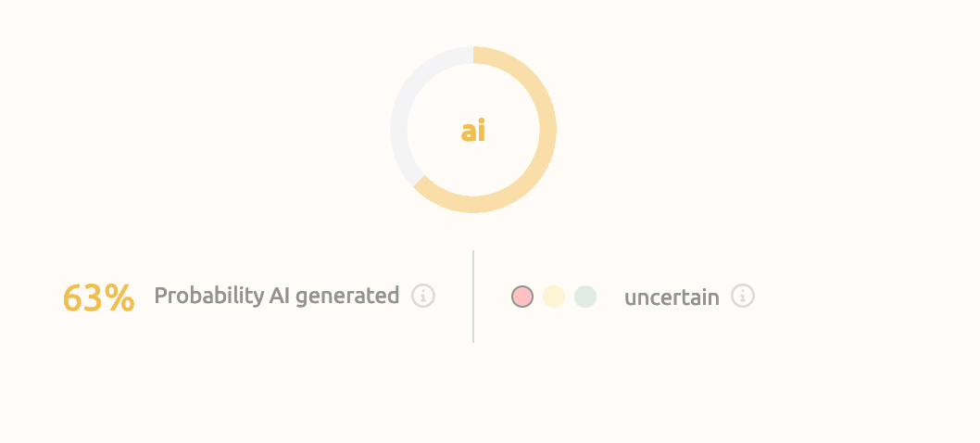This screenshot has height=443, width=980.
Task: Click the orange ai label inside ring
Action: tap(473, 131)
